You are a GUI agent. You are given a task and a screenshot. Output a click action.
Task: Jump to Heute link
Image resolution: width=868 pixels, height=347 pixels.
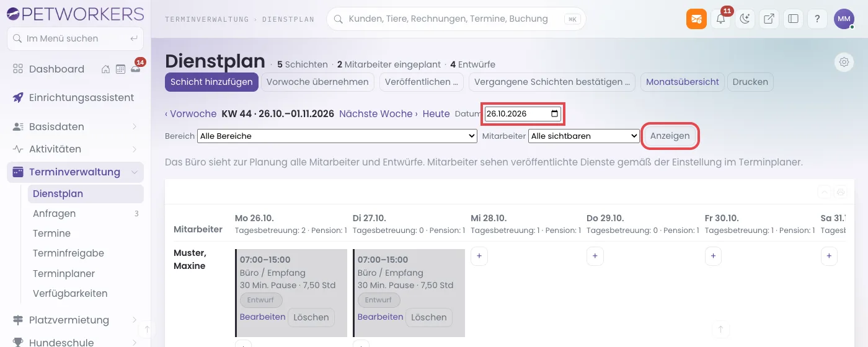coord(436,114)
